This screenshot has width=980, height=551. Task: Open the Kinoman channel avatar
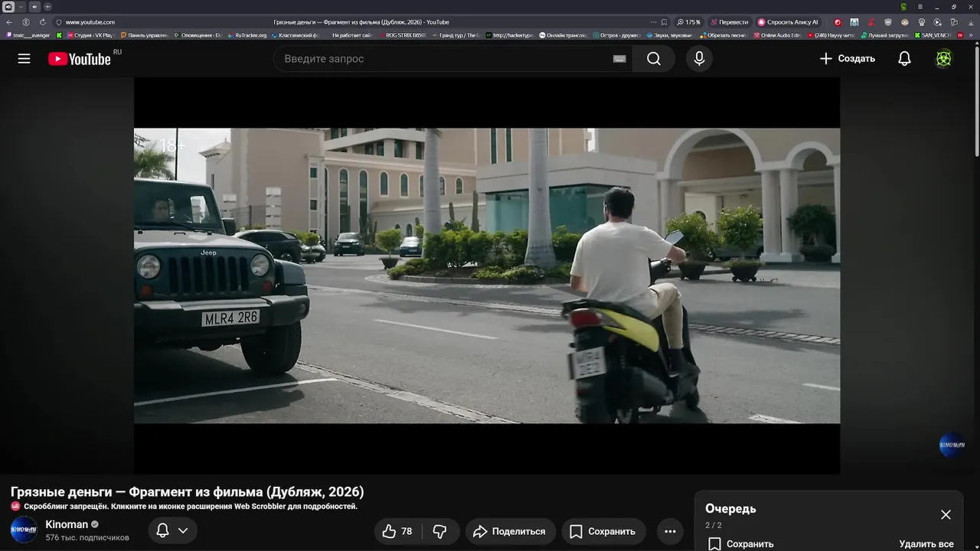(x=24, y=530)
